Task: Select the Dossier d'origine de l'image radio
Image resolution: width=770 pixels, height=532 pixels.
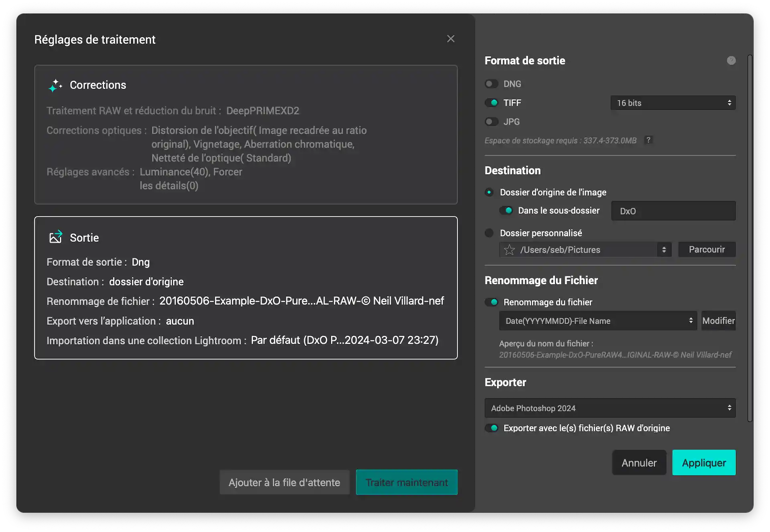Action: [x=489, y=192]
